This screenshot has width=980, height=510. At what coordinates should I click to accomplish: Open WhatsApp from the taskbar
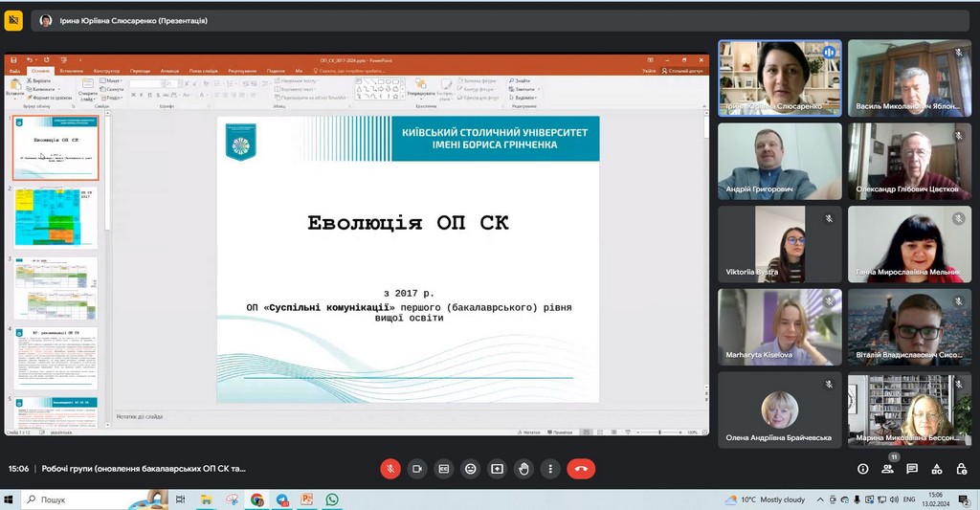click(x=332, y=499)
